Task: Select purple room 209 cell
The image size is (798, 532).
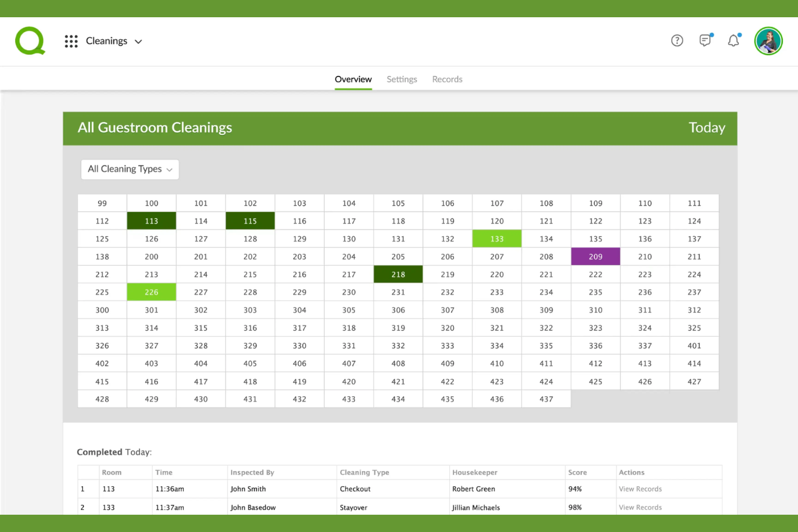Action: (x=596, y=257)
